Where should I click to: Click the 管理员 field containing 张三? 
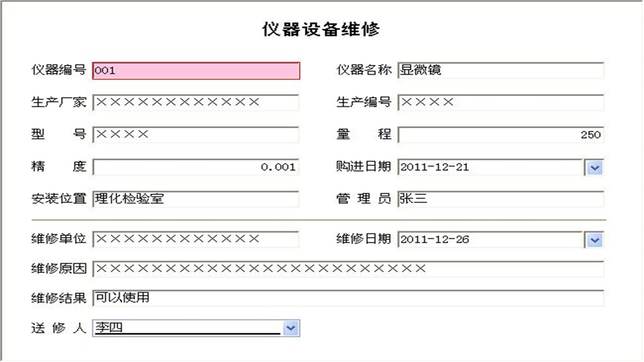[501, 199]
